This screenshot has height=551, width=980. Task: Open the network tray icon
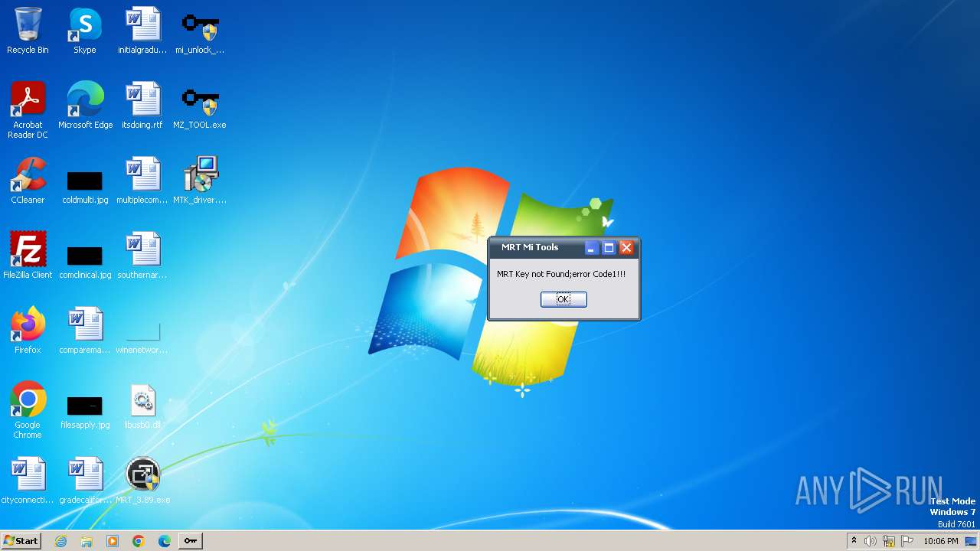point(889,541)
